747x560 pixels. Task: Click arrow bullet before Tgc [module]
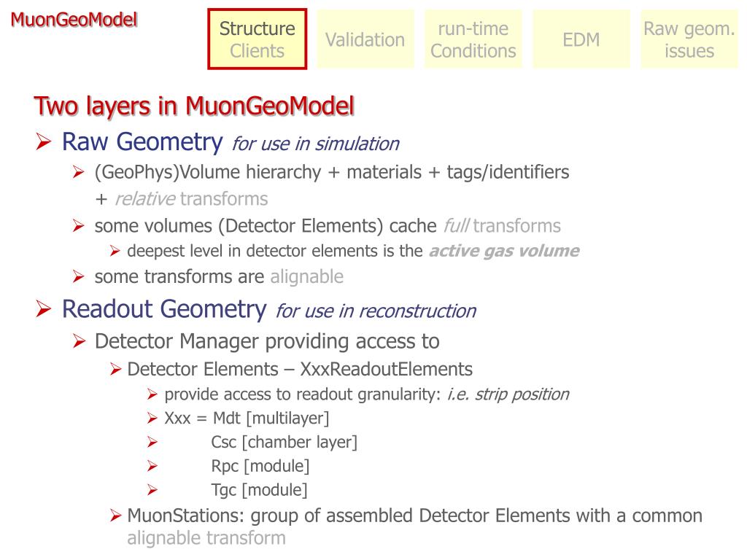click(152, 489)
